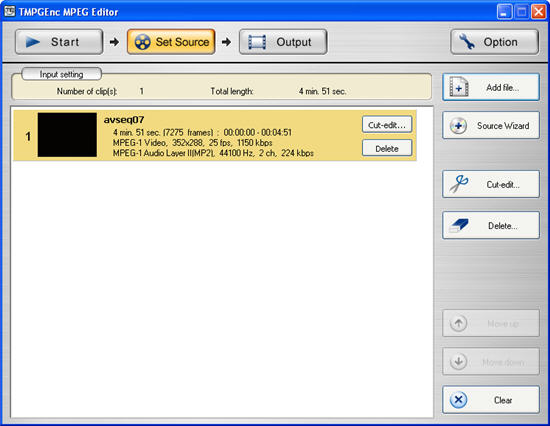Click the TMPGEnc title bar app icon
This screenshot has height=426, width=550.
coord(10,12)
